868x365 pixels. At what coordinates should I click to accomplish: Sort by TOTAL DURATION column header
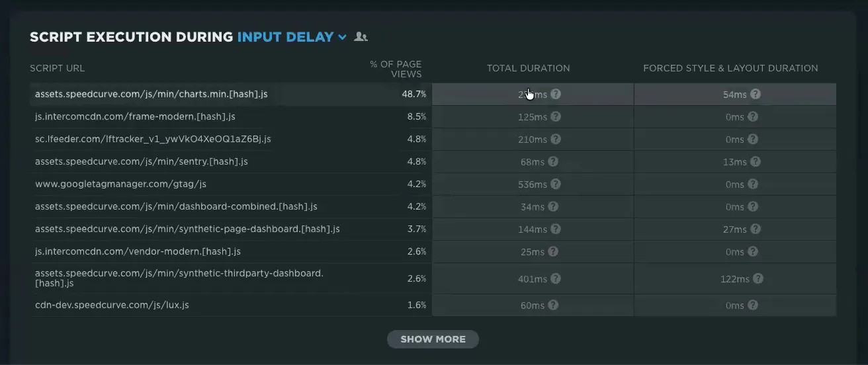point(528,68)
